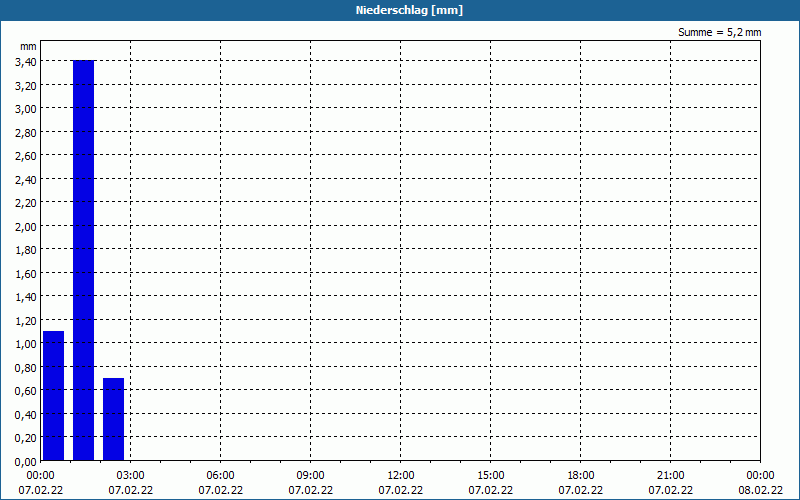Click the 0,80 y-axis value
The height and width of the screenshot is (500, 800).
pyautogui.click(x=26, y=368)
